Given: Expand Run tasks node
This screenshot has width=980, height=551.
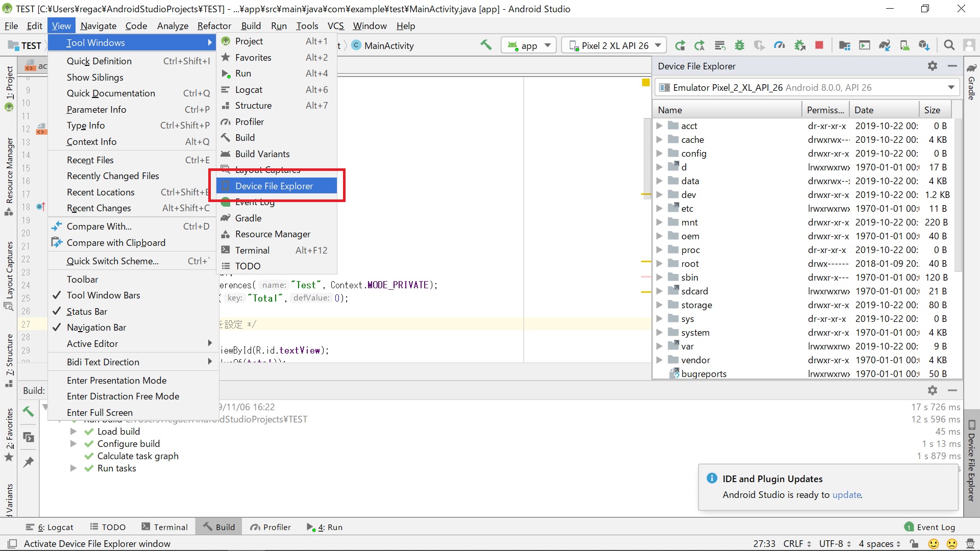Looking at the screenshot, I should [x=73, y=468].
